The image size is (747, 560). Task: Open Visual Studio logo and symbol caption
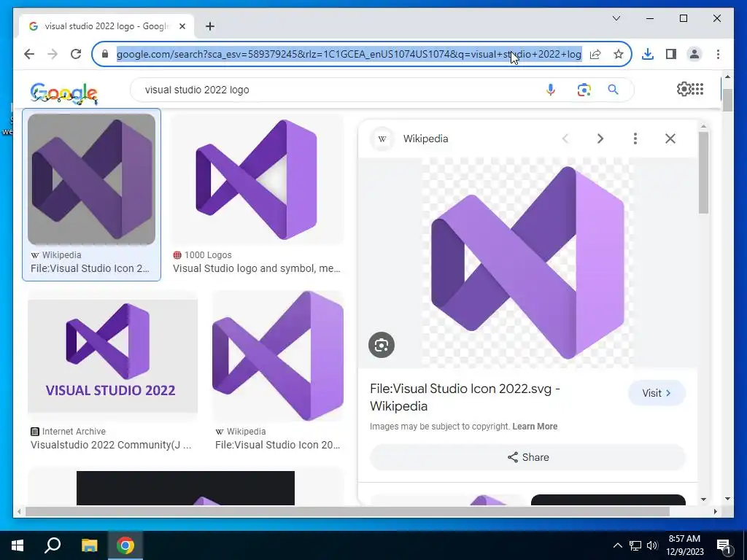pyautogui.click(x=256, y=268)
